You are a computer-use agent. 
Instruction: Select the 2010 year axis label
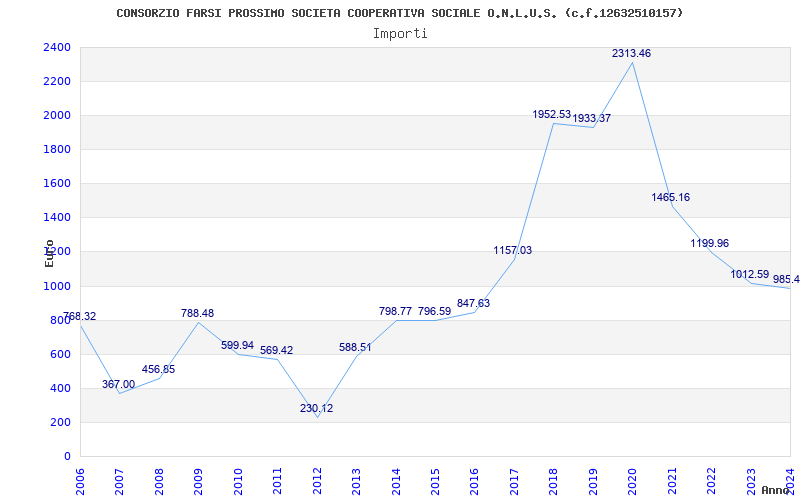pyautogui.click(x=238, y=481)
